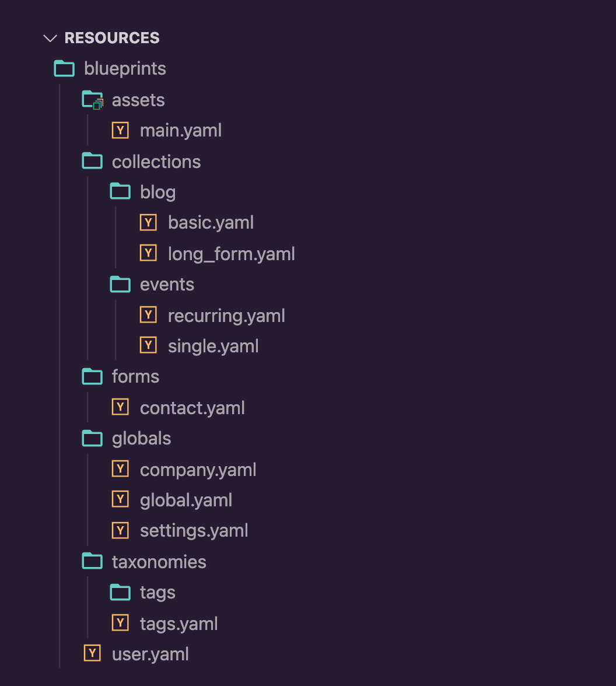Click the assets folder icon with layered badge
This screenshot has width=616, height=686.
coord(92,99)
